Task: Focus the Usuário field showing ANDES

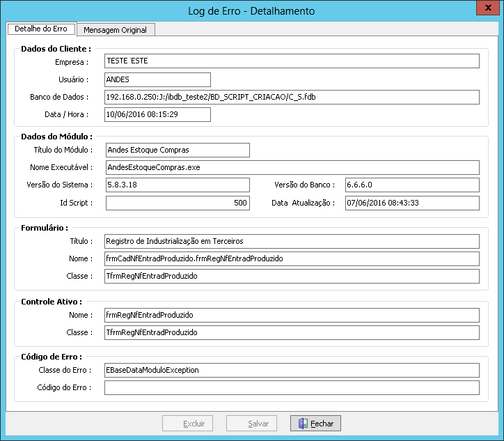Action: [x=157, y=80]
